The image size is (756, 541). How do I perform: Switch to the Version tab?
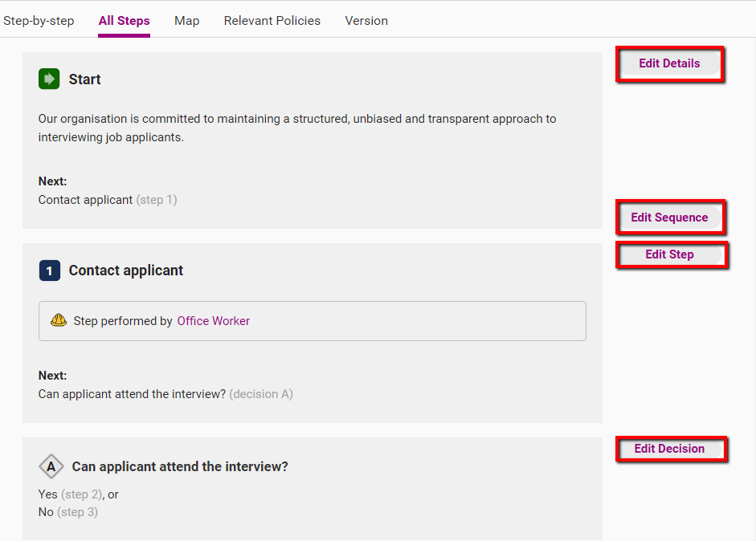[366, 21]
